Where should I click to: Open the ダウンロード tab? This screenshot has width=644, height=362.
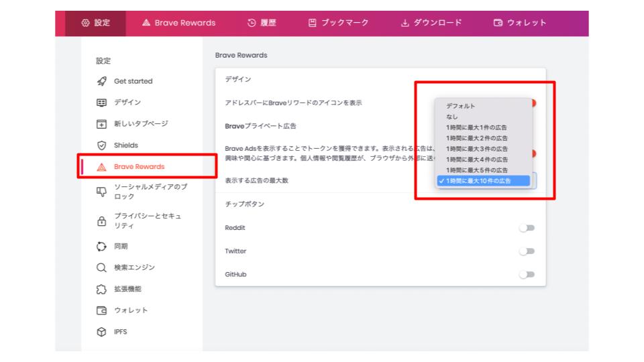click(431, 23)
